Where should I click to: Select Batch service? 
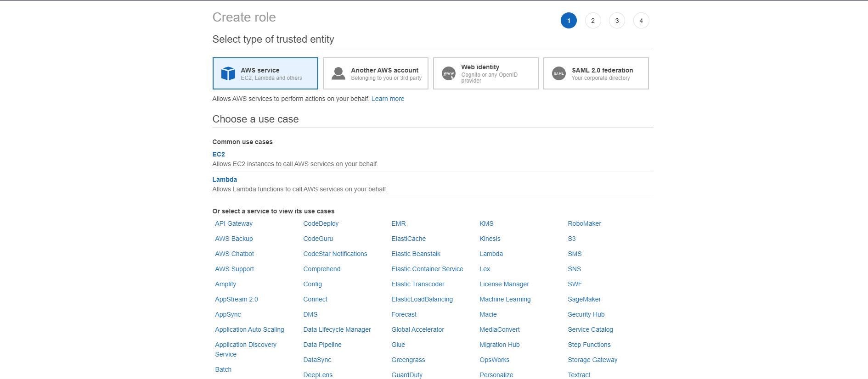(x=223, y=369)
